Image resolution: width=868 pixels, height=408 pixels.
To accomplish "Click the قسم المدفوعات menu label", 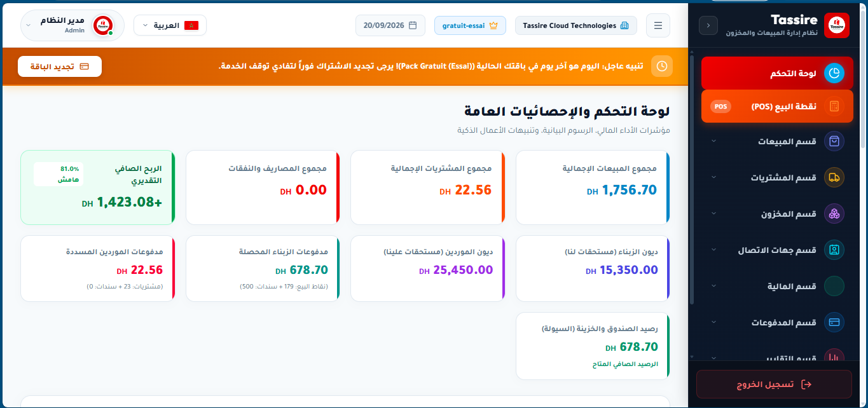I will pos(783,322).
